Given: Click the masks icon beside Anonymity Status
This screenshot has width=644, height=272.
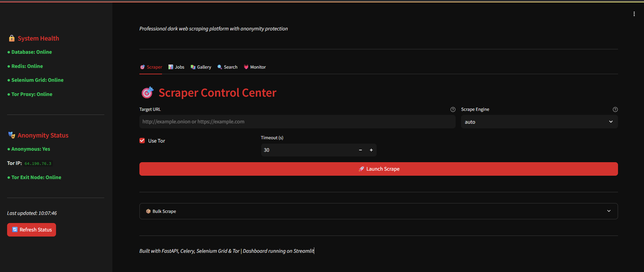Looking at the screenshot, I should point(12,135).
